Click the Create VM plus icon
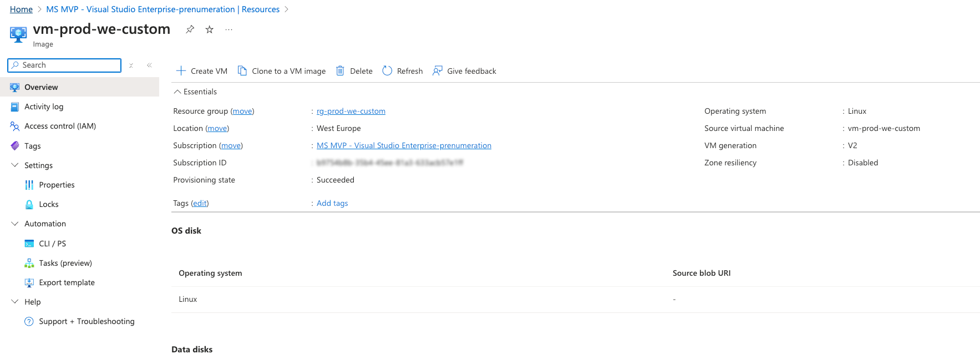 (x=181, y=70)
